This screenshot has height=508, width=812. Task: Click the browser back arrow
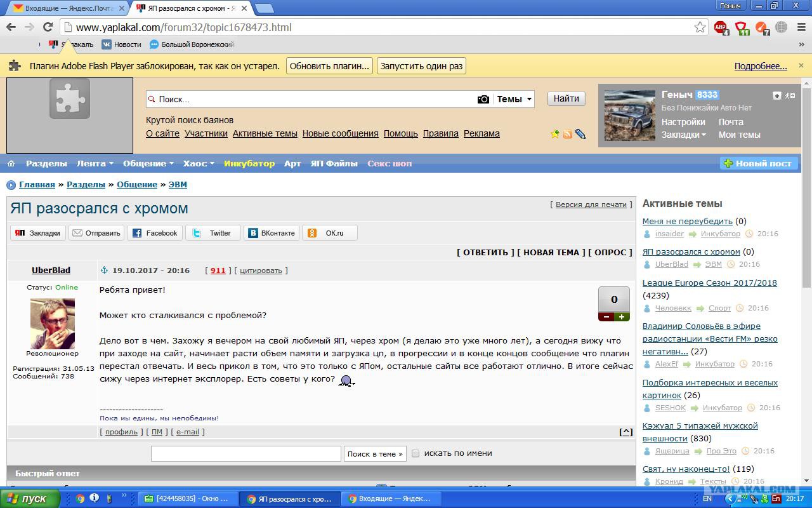[11, 27]
